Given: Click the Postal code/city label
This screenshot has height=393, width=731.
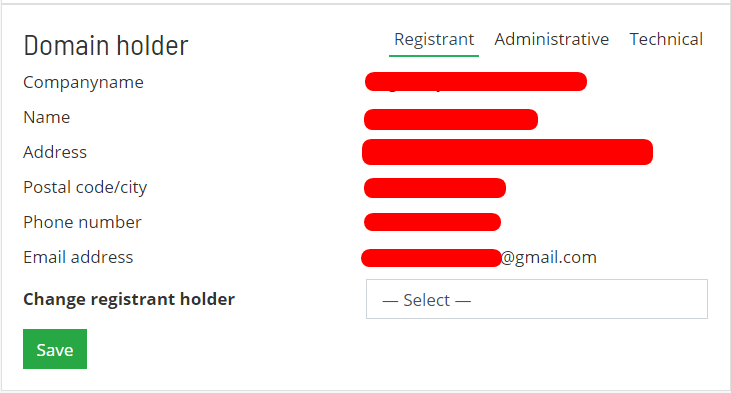Looking at the screenshot, I should pos(85,187).
